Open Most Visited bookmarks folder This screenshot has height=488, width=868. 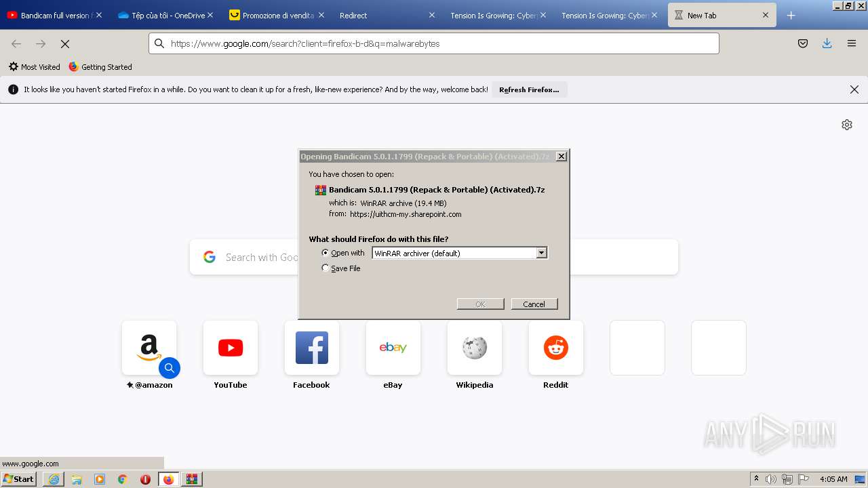pyautogui.click(x=35, y=66)
